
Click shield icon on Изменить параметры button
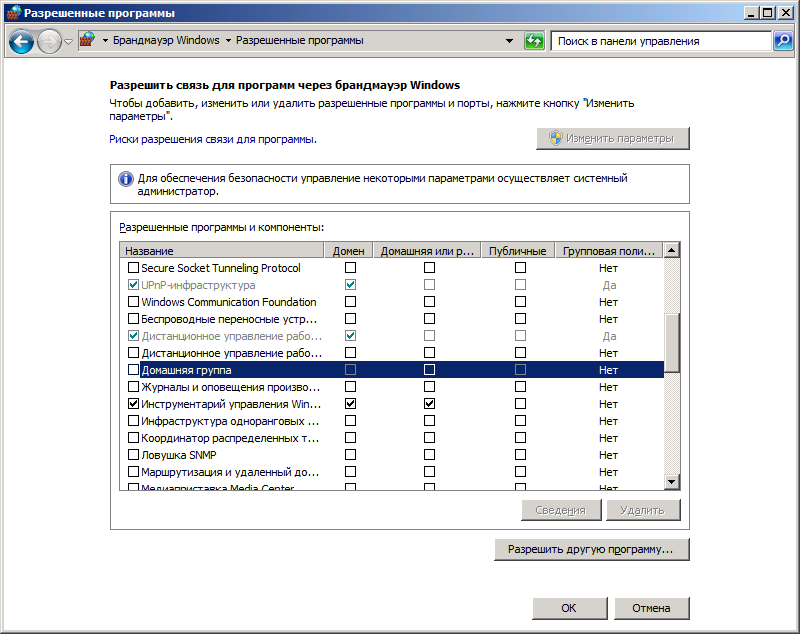click(553, 138)
